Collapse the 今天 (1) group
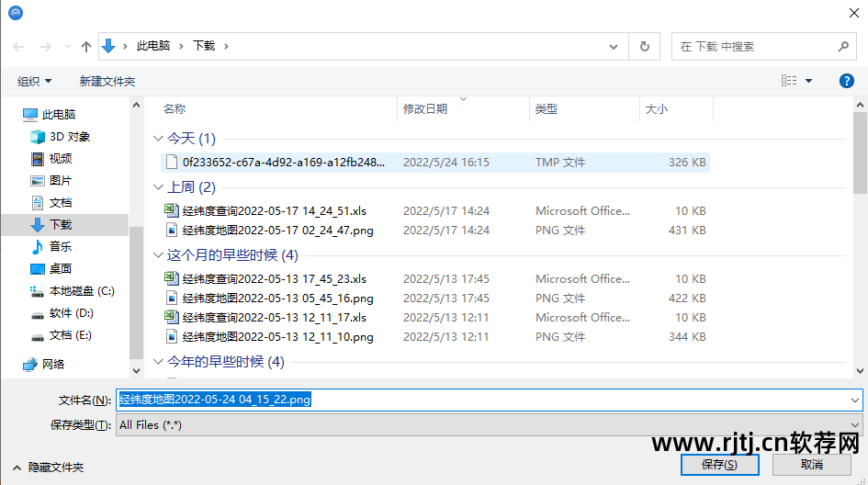The width and height of the screenshot is (868, 485). click(x=157, y=139)
